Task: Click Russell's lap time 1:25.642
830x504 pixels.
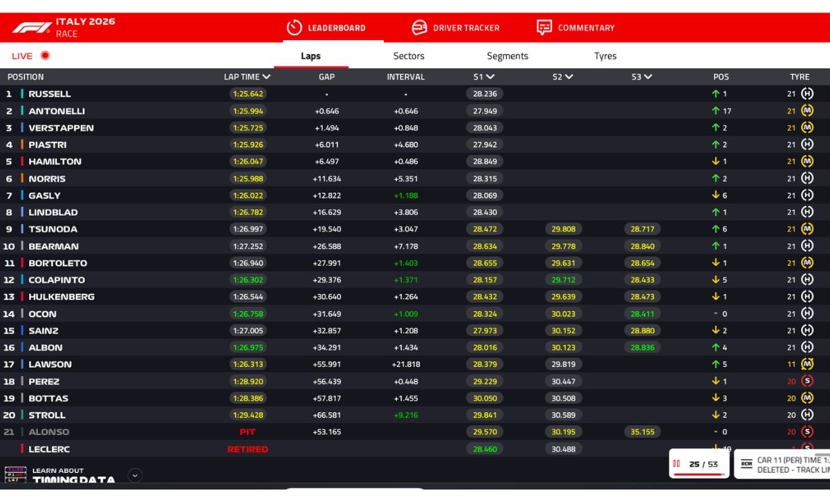Action: point(247,94)
